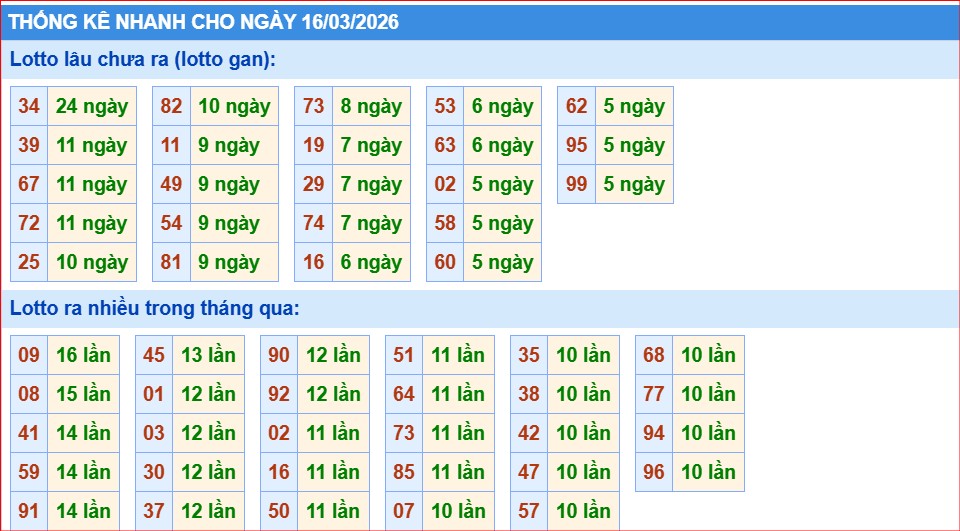Image resolution: width=960 pixels, height=531 pixels.
Task: Select lotto number 45
Action: click(x=154, y=355)
